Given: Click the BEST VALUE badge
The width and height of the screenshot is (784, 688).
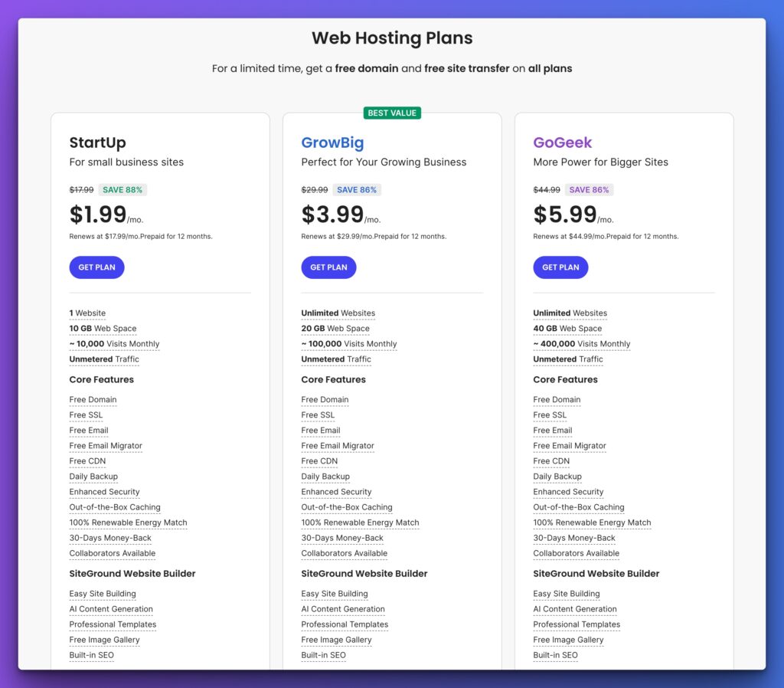Looking at the screenshot, I should pyautogui.click(x=392, y=113).
